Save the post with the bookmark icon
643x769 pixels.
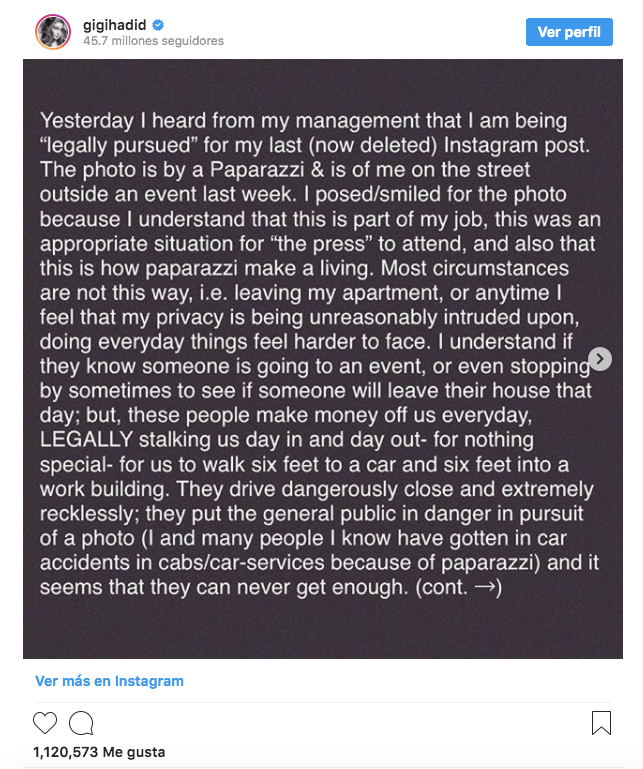[601, 723]
